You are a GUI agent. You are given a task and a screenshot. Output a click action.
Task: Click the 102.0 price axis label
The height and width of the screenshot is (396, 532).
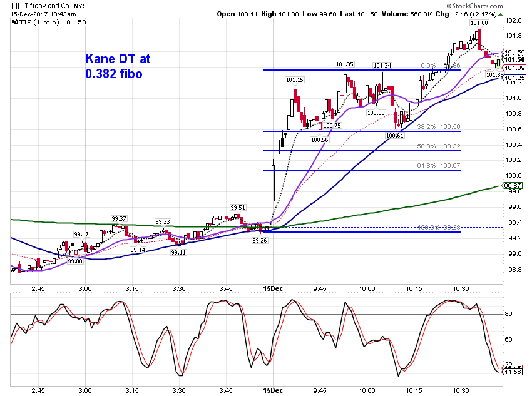513,21
